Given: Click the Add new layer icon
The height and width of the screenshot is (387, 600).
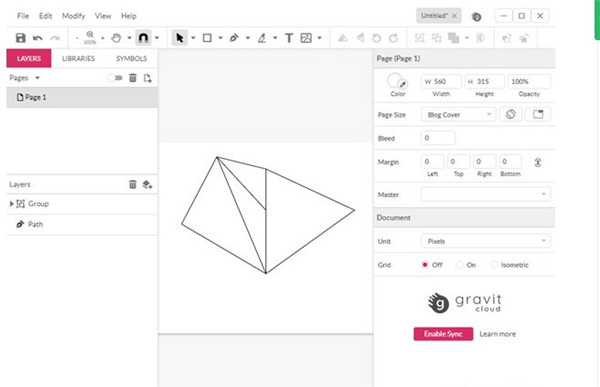Looking at the screenshot, I should click(148, 185).
